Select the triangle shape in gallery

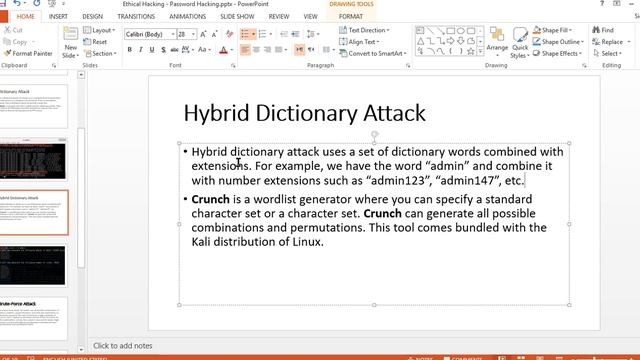tap(420, 41)
